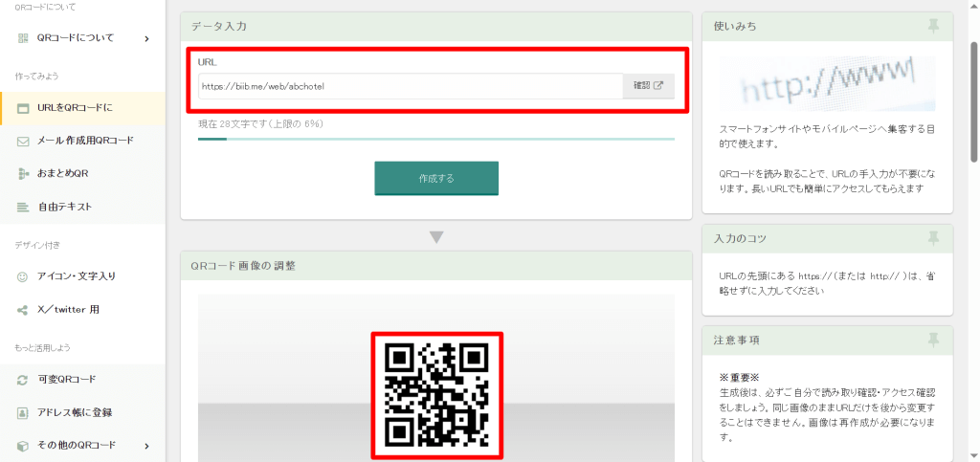The image size is (980, 462).
Task: Click the おまとめQR icon in sidebar
Action: pyautogui.click(x=23, y=174)
